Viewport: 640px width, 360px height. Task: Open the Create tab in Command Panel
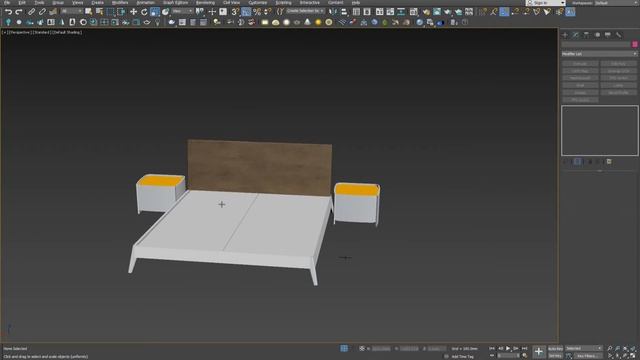click(565, 35)
